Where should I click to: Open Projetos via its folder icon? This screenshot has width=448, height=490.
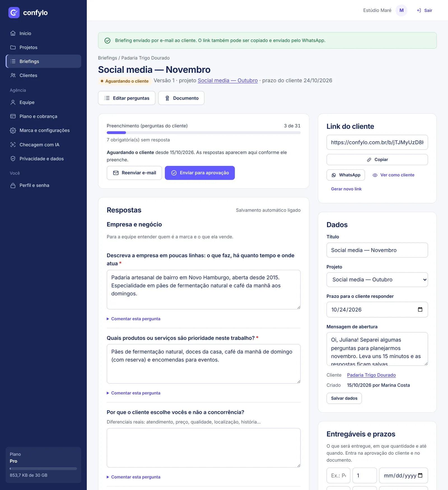point(13,47)
